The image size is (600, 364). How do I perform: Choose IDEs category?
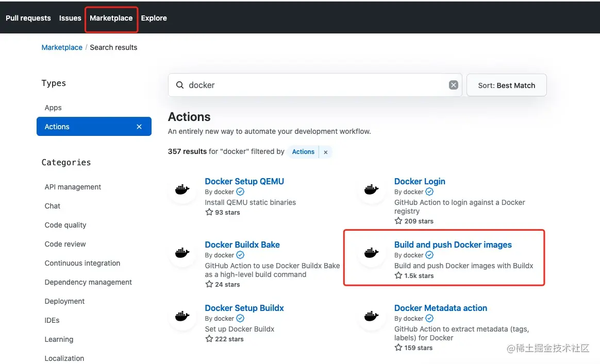[x=52, y=320]
